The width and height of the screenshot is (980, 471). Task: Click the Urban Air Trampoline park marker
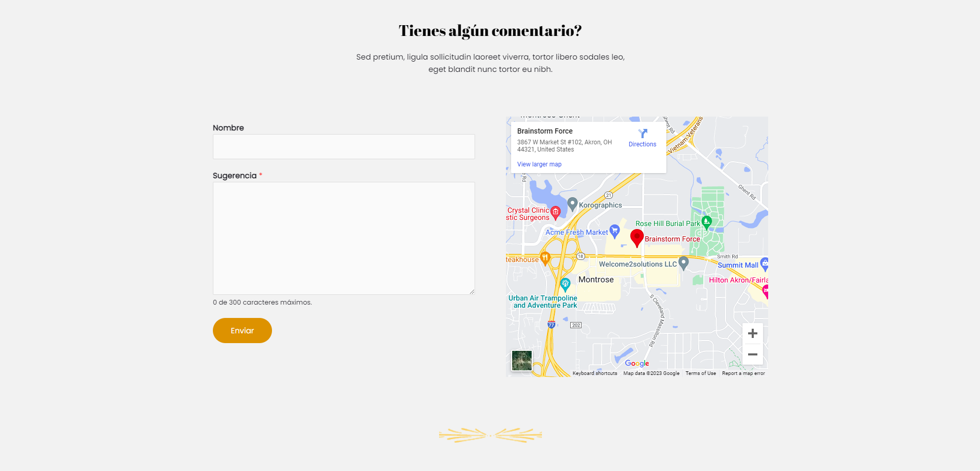tap(565, 285)
